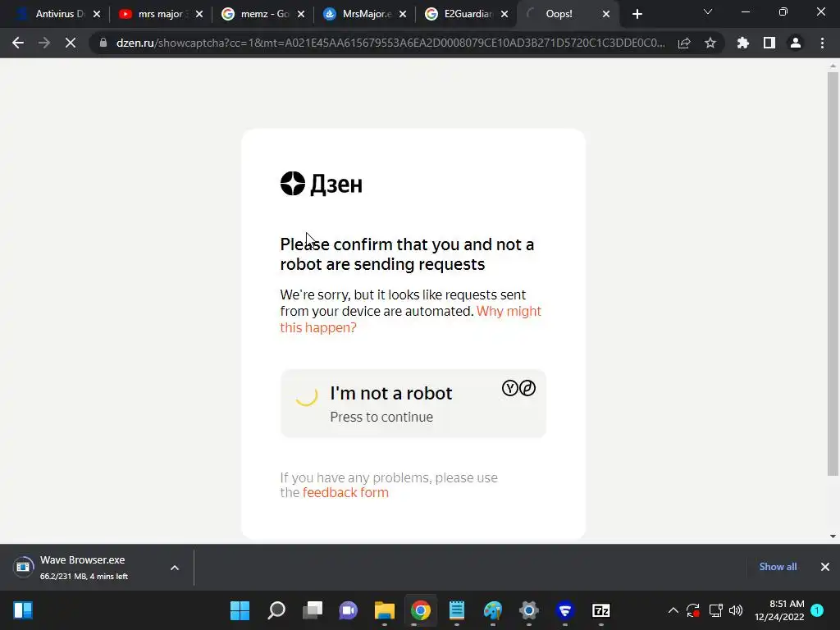Open the Windows Start menu
840x630 pixels.
[240, 610]
